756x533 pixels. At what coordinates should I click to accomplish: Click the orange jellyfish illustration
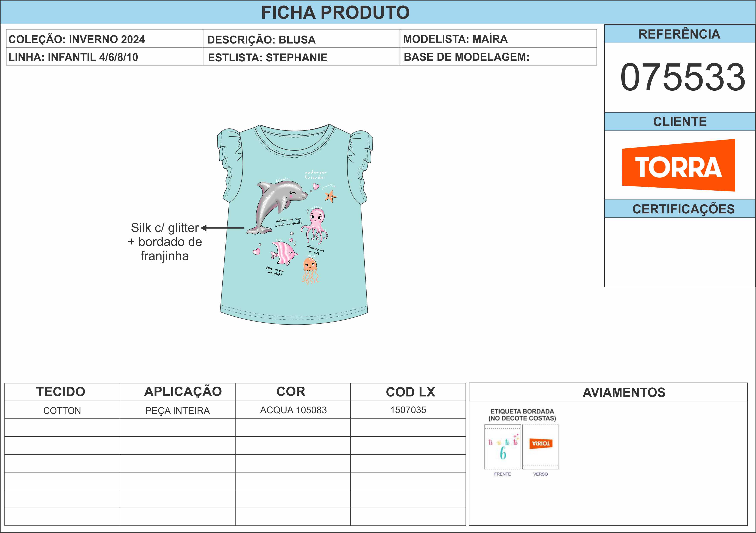[x=311, y=270]
